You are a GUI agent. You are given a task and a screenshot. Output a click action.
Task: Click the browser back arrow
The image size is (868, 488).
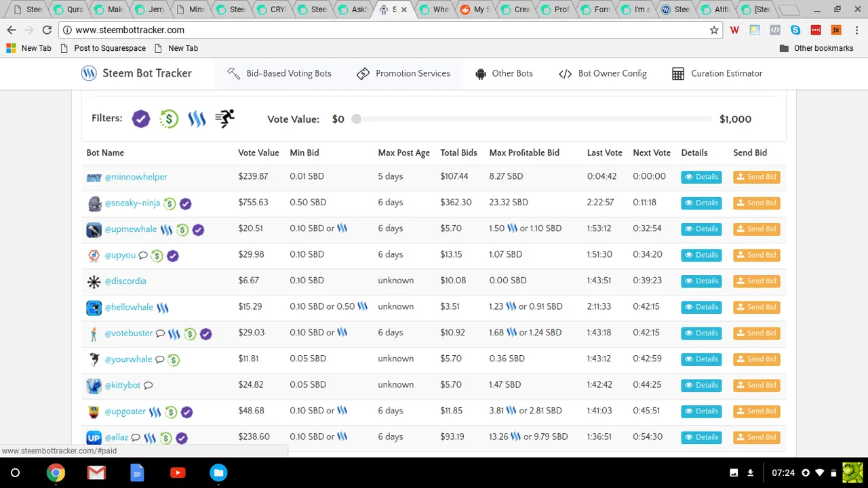[x=12, y=30]
